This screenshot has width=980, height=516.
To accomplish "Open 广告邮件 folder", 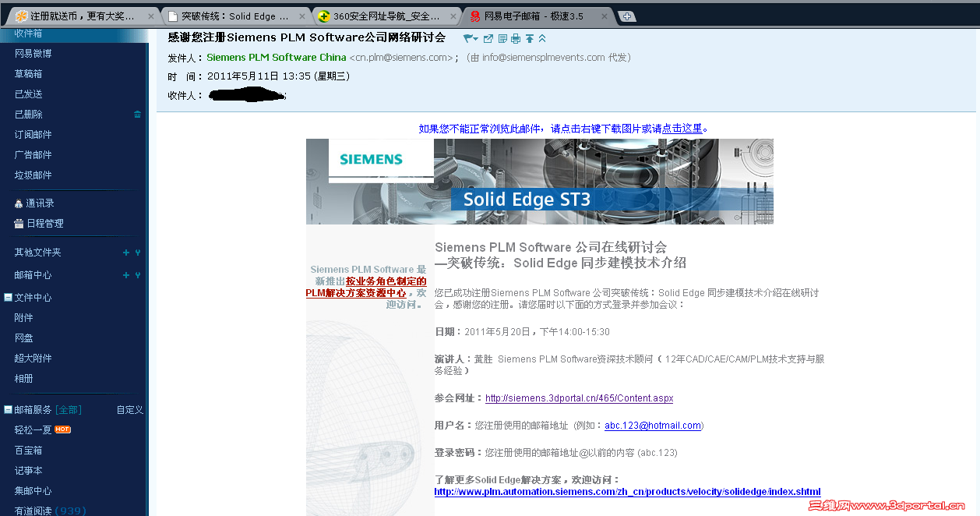I will coord(33,155).
